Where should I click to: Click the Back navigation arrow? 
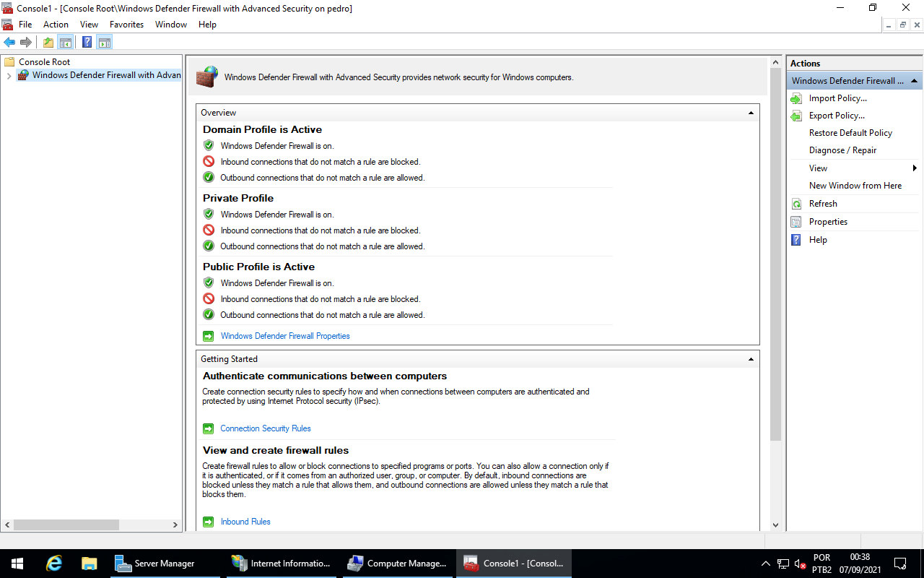tap(9, 41)
